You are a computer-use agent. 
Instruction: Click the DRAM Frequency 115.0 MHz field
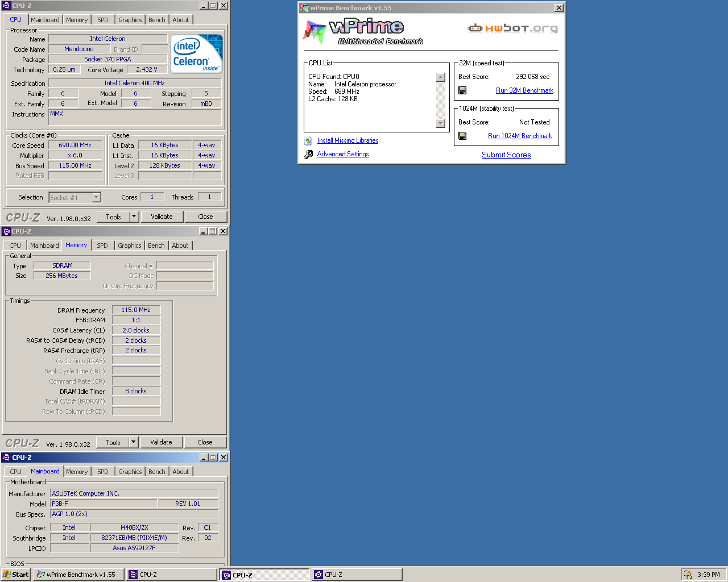click(136, 310)
